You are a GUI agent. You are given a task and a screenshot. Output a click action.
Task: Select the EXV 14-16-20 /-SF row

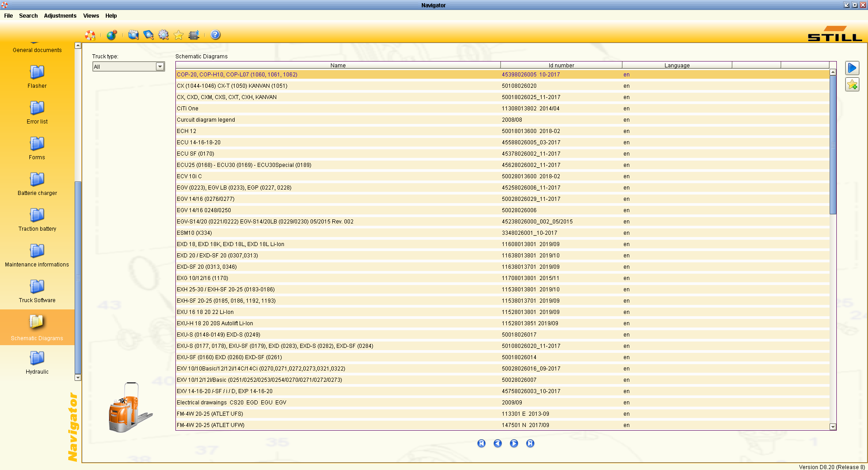click(503, 391)
